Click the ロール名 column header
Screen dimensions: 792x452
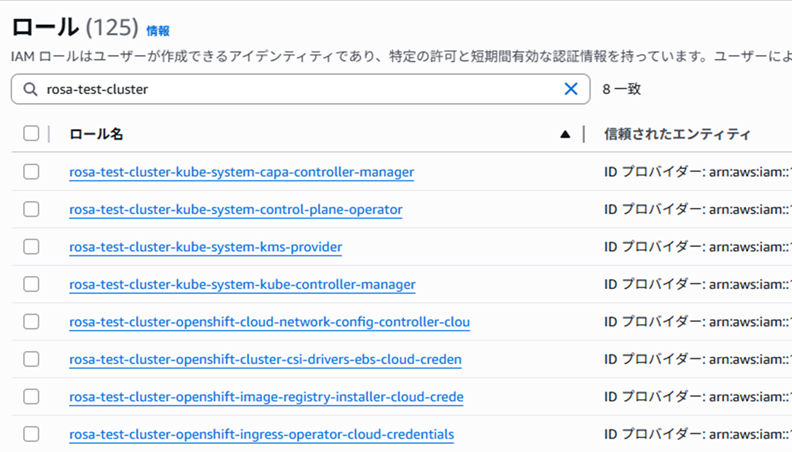pyautogui.click(x=97, y=134)
